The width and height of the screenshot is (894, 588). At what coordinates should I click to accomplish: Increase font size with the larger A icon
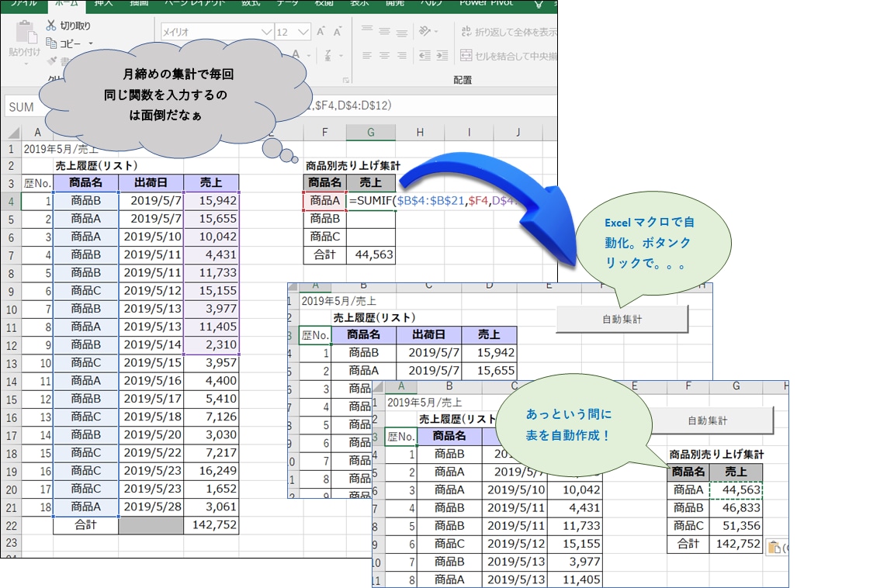(x=321, y=32)
